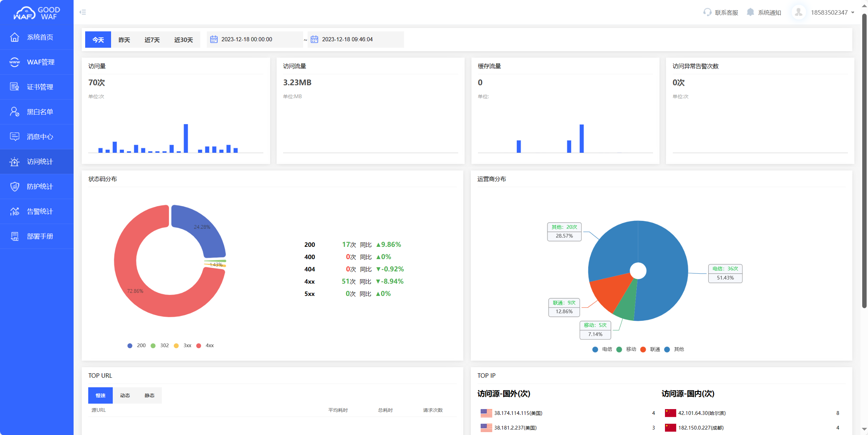
Task: Open start date calendar icon
Action: point(214,40)
